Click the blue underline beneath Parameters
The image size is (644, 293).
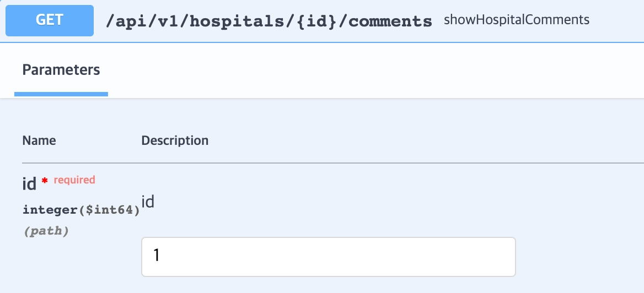(x=61, y=94)
